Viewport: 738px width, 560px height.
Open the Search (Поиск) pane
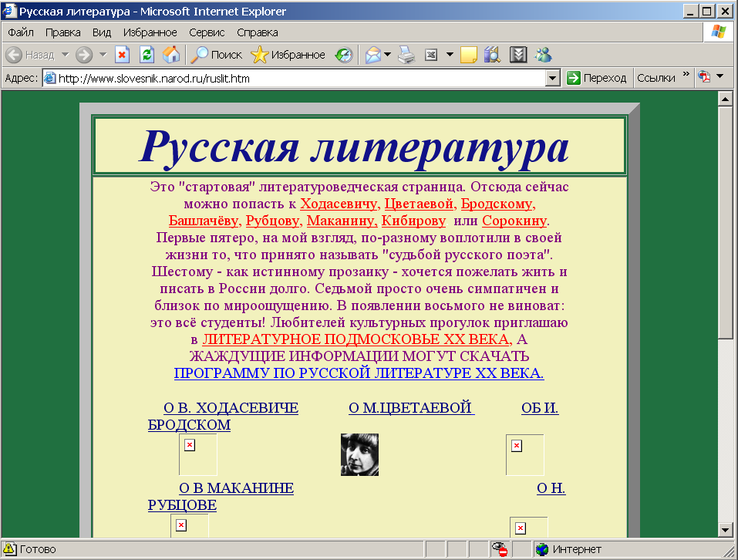[x=216, y=55]
